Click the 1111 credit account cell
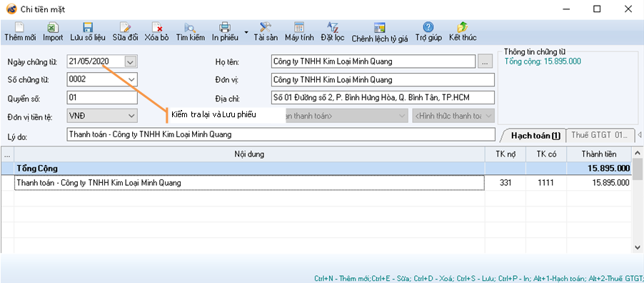The width and height of the screenshot is (644, 283). pos(546,183)
